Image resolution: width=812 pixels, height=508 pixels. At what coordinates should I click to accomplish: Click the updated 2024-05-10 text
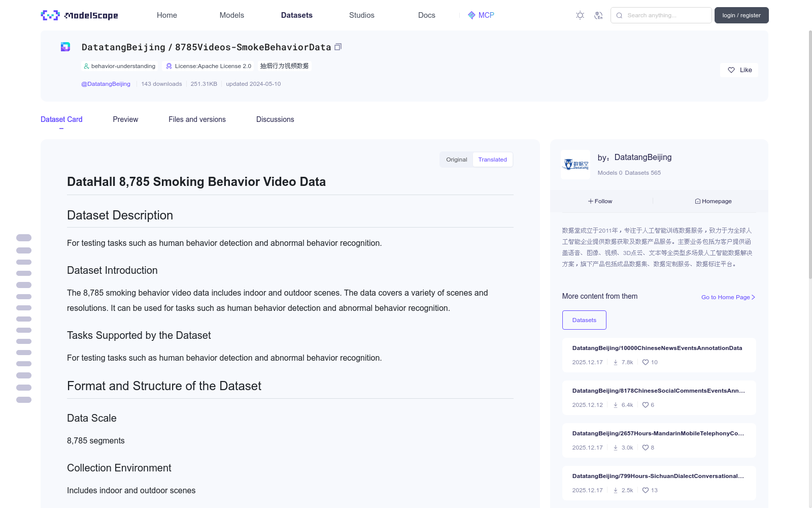[253, 84]
